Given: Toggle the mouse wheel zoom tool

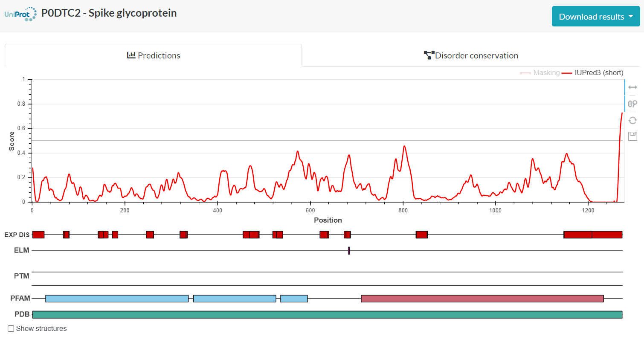Looking at the screenshot, I should click(632, 103).
